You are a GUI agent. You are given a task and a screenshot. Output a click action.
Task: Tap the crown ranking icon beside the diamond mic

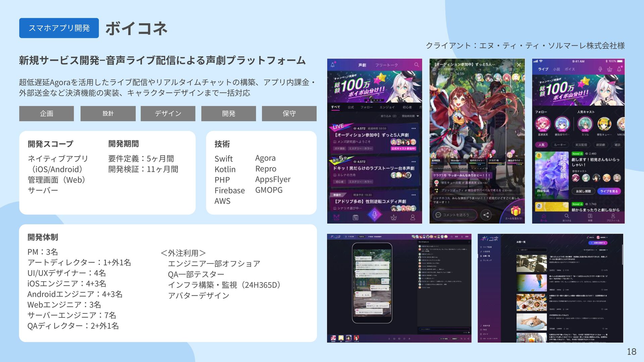coord(394,218)
